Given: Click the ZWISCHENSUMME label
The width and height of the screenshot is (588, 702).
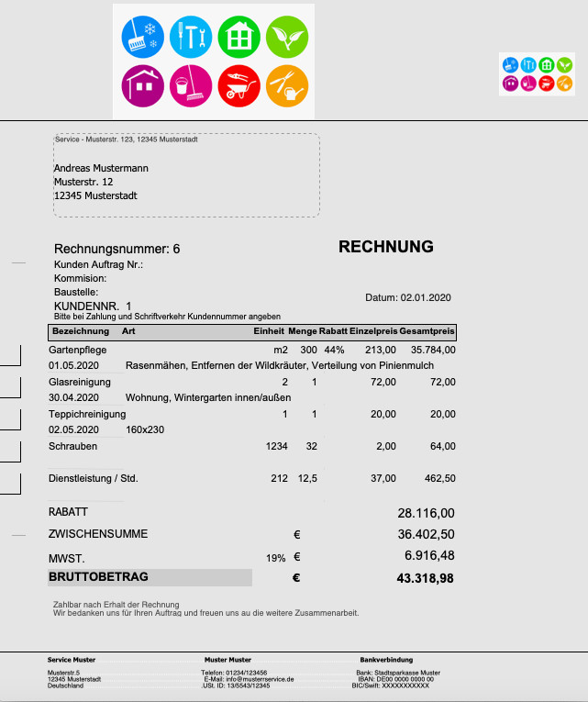Looking at the screenshot, I should click(x=98, y=534).
